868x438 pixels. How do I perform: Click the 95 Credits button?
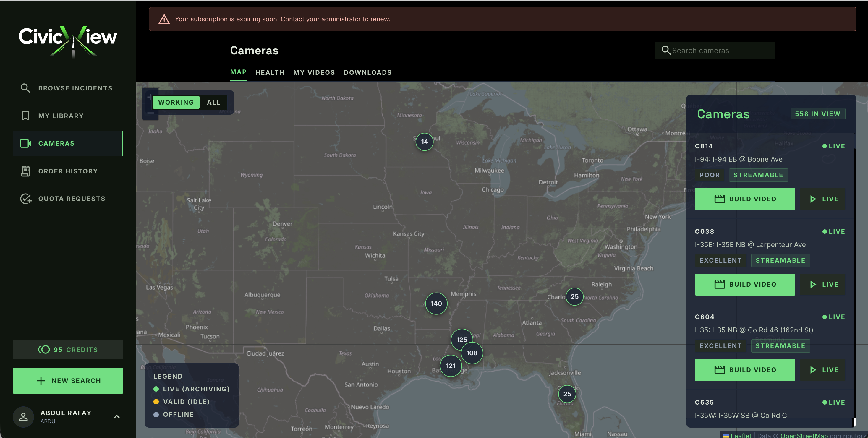click(68, 349)
